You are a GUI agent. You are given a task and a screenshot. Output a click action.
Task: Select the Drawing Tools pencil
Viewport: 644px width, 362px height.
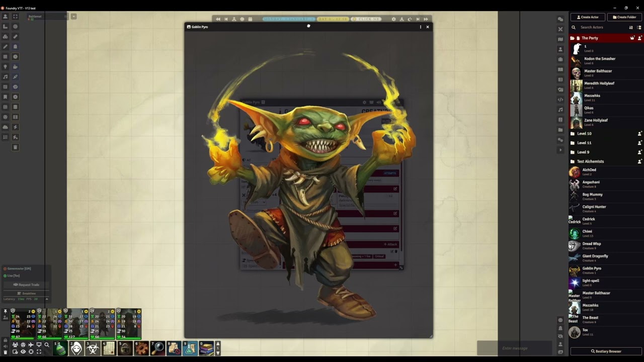pyautogui.click(x=5, y=47)
